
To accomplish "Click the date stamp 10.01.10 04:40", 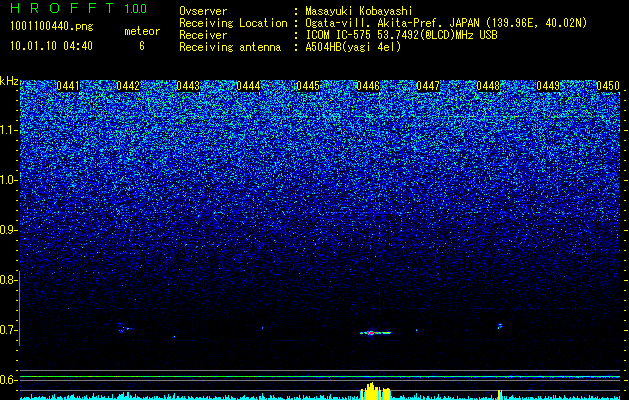I will point(51,46).
